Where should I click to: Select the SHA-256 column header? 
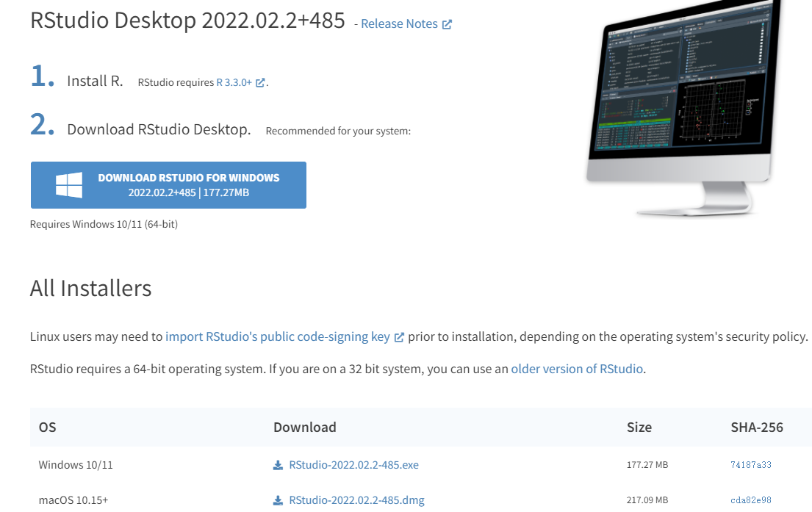click(x=757, y=427)
